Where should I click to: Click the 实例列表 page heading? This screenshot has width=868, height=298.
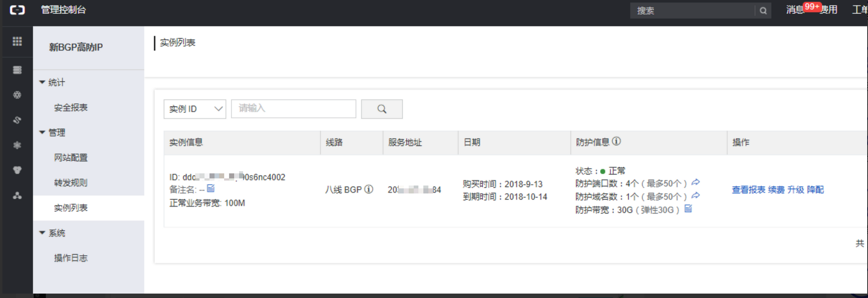coord(177,43)
